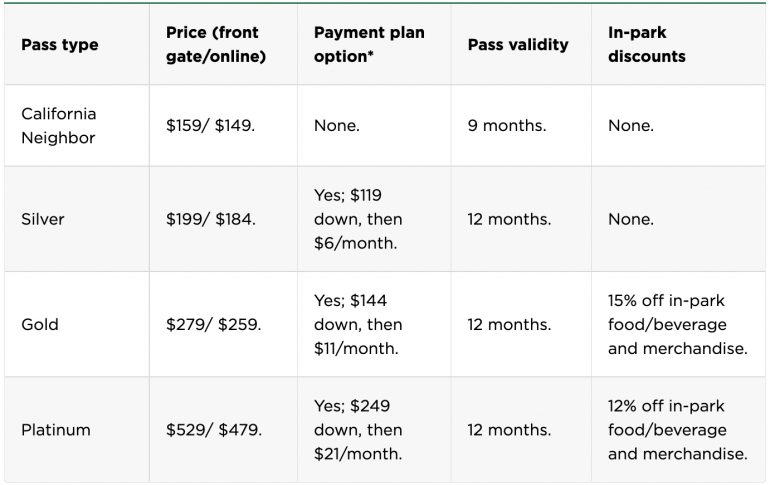This screenshot has height=485, width=770.
Task: Select the "$529/ $479." price cell
Action: pos(213,430)
